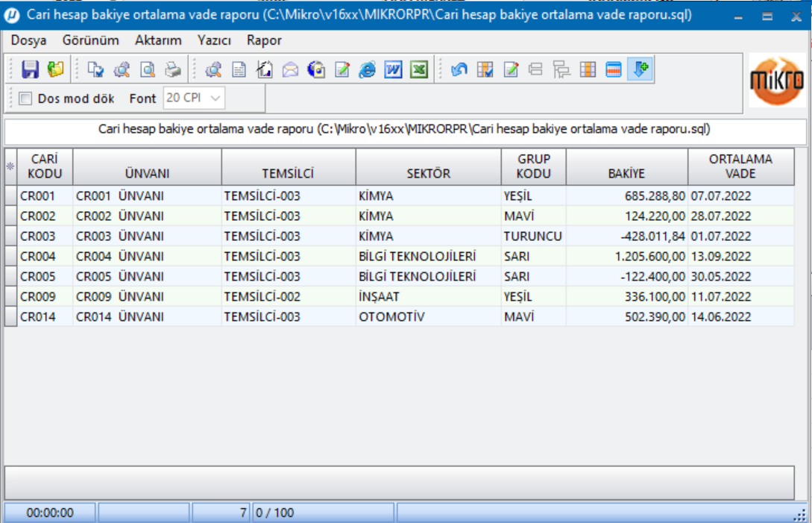Viewport: 812px width, 523px height.
Task: Open the Dosya menu
Action: click(x=28, y=40)
